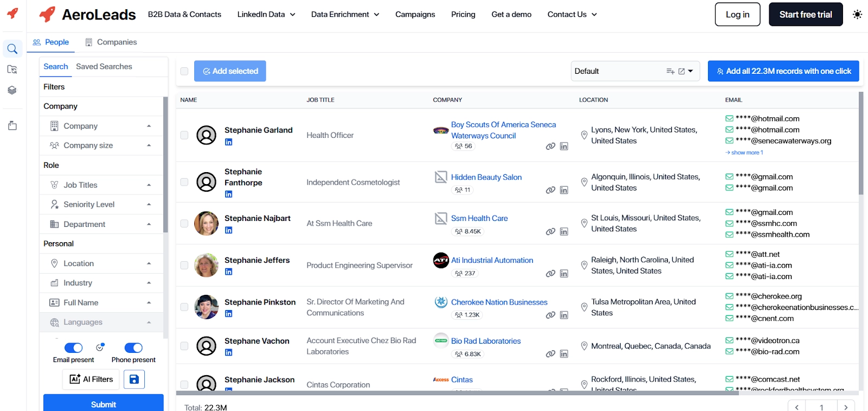Open the Data Enrichment menu
868x411 pixels.
click(x=345, y=15)
